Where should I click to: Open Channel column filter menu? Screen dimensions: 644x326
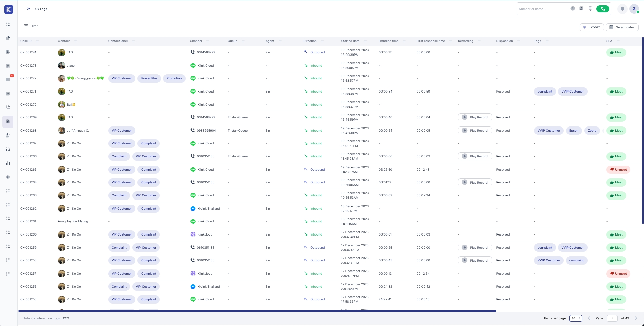pos(208,41)
